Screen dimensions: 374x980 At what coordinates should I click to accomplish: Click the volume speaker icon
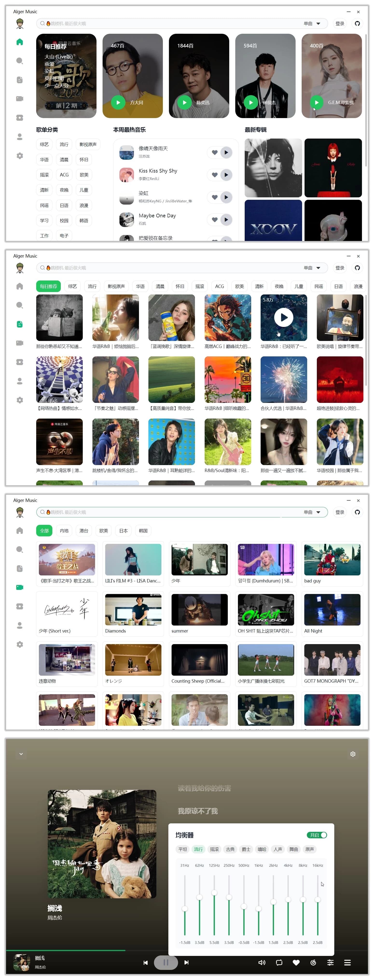click(262, 962)
